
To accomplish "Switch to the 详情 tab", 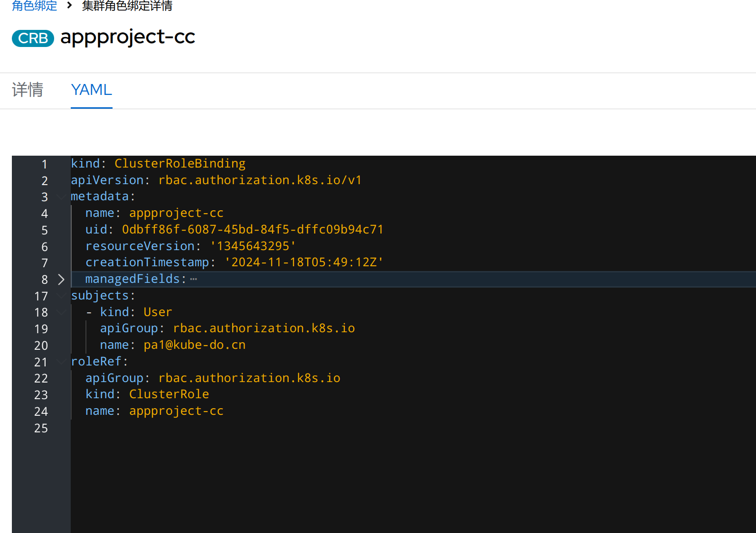I will (x=28, y=90).
